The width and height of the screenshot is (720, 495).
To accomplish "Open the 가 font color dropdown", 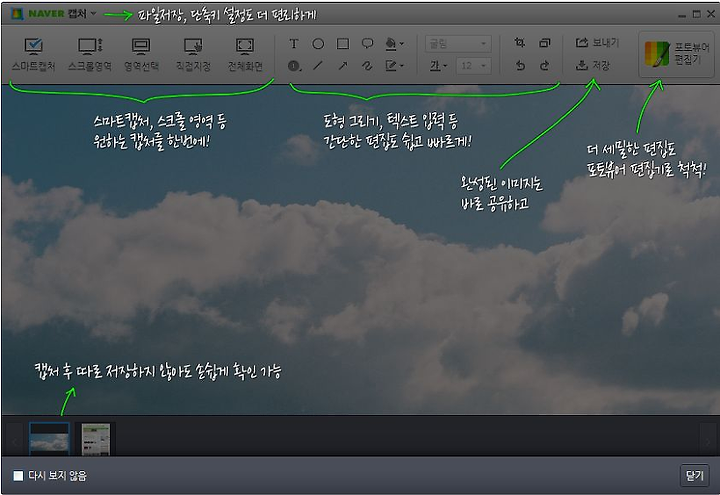I will tap(438, 66).
